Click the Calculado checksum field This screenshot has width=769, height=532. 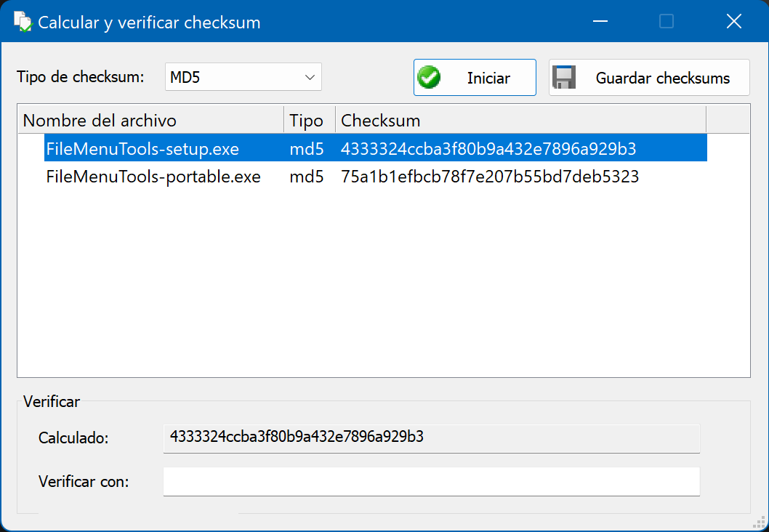pos(432,438)
